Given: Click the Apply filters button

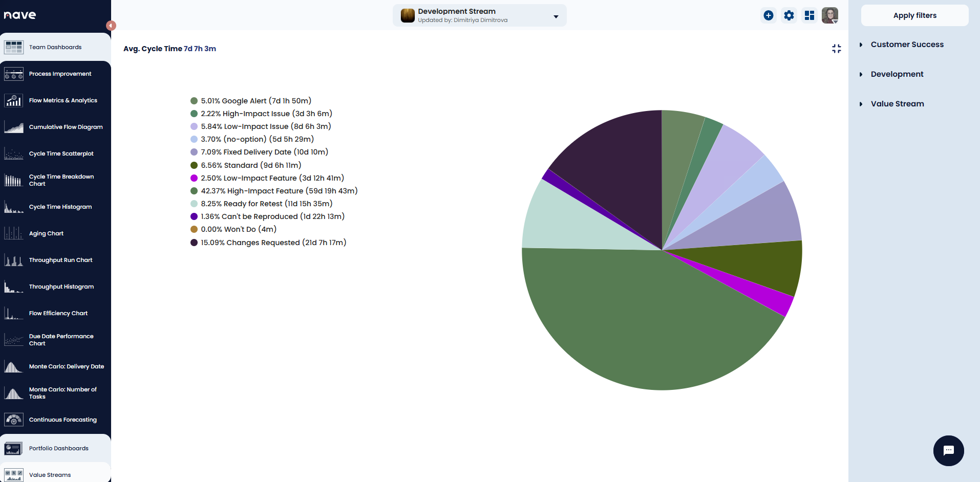Looking at the screenshot, I should [x=914, y=15].
